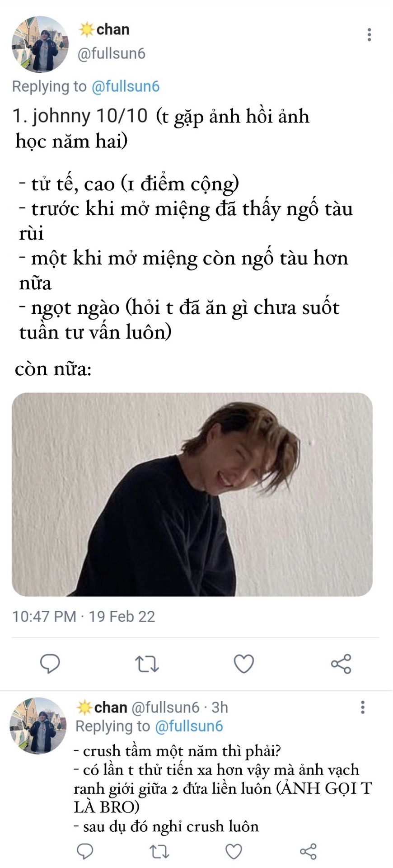Open chan's avatar on the second tweet
Image resolution: width=393 pixels, height=868 pixels.
coord(38,725)
